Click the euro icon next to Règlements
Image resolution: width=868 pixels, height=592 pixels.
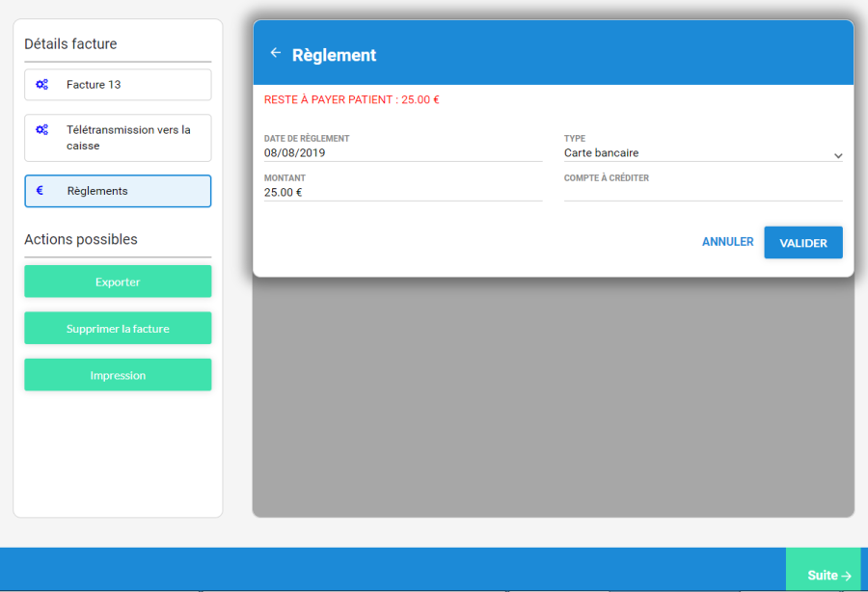pyautogui.click(x=40, y=191)
